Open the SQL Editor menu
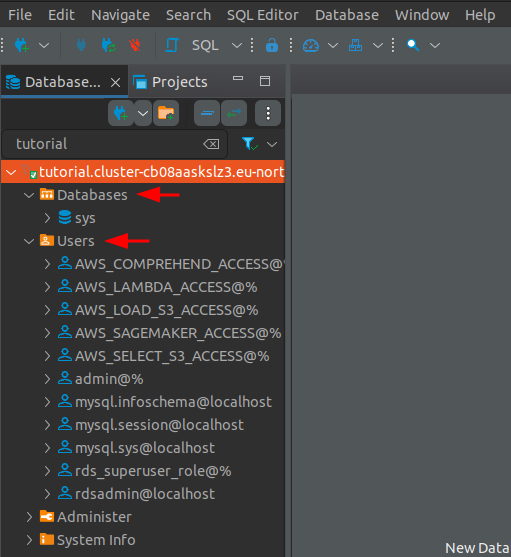This screenshot has height=557, width=511. [x=263, y=15]
